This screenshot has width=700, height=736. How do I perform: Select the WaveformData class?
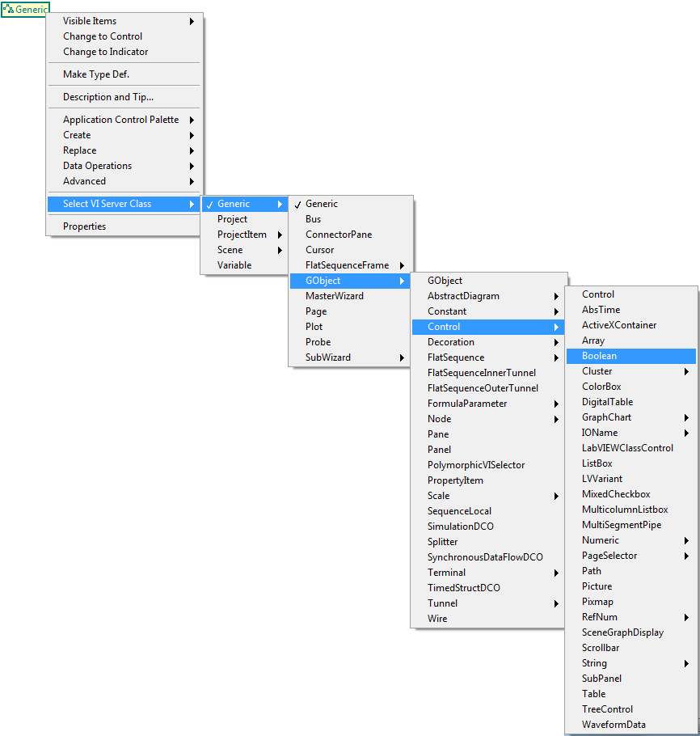coord(631,725)
